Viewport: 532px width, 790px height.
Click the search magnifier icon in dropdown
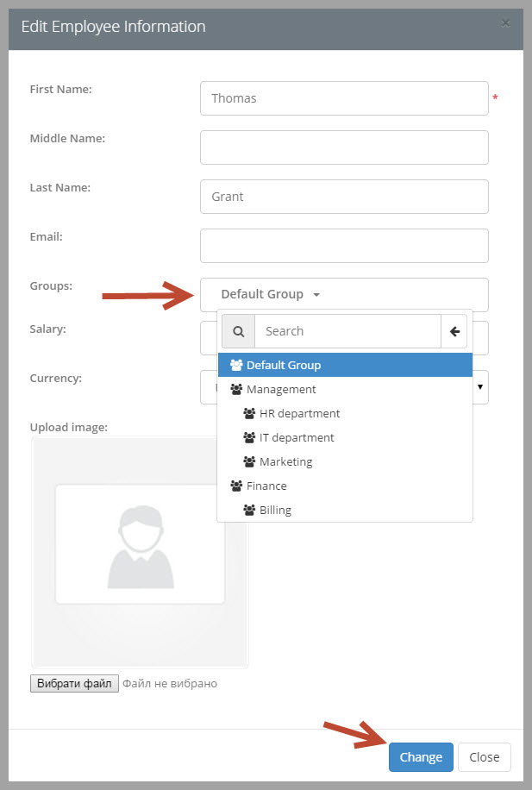coord(238,331)
